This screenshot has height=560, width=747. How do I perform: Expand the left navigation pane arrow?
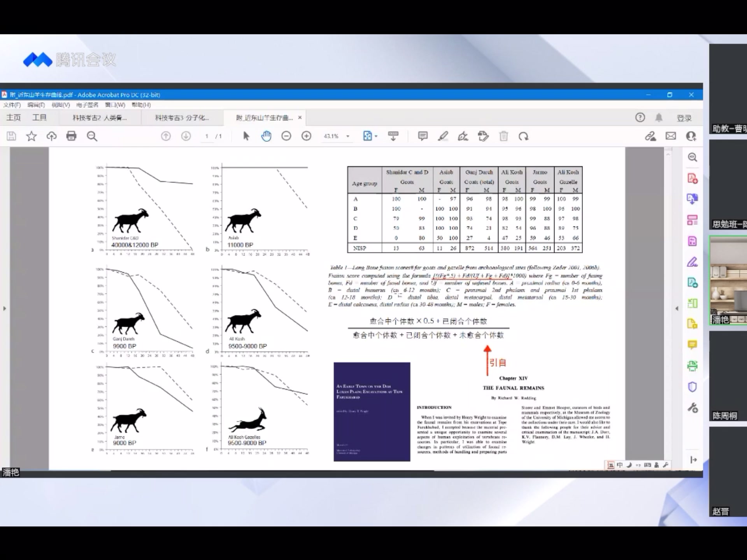click(5, 308)
